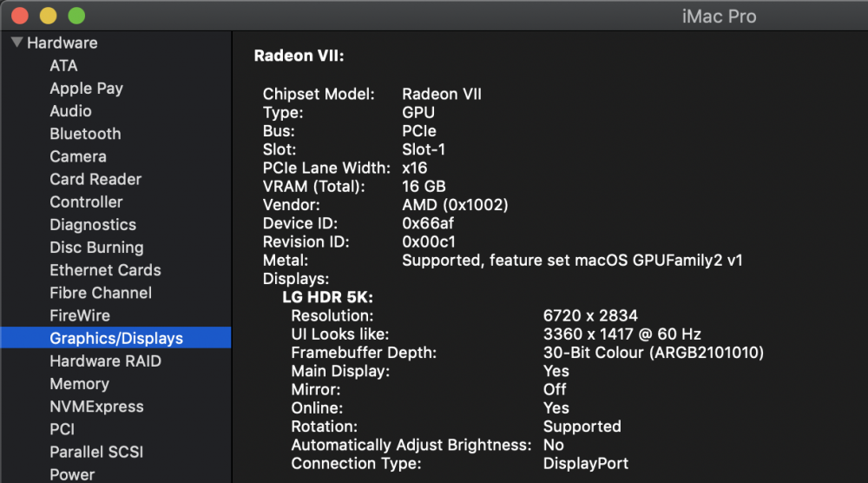This screenshot has height=483, width=868.
Task: Click the Metal support feature set text
Action: click(x=572, y=261)
